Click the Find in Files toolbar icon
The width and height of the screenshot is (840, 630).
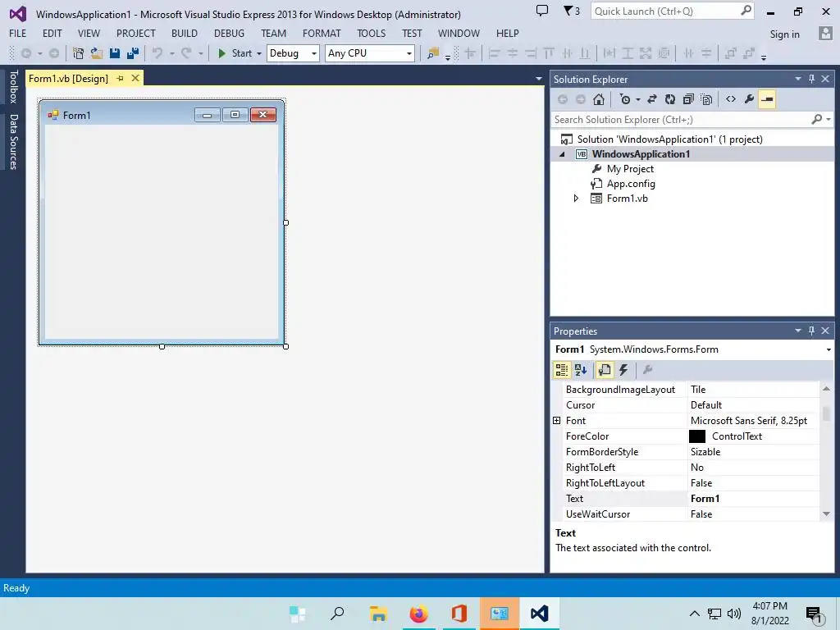click(433, 53)
